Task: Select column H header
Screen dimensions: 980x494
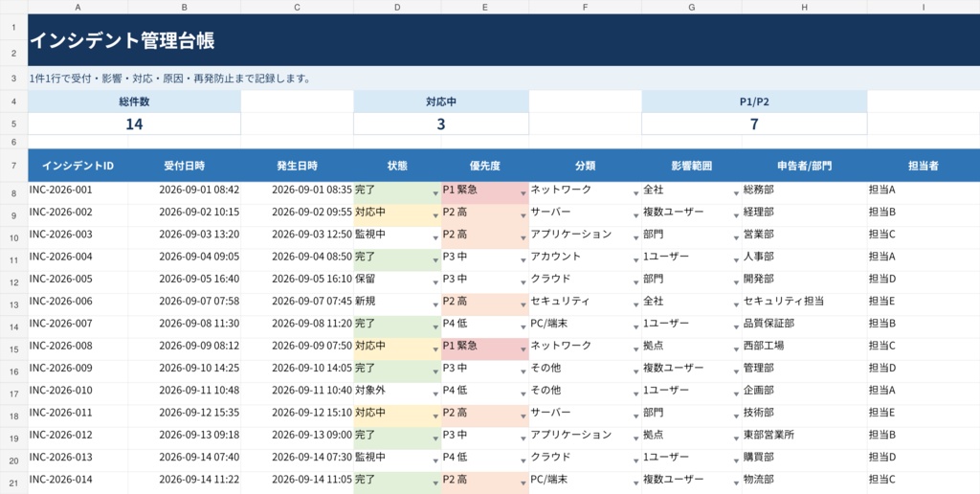Action: click(804, 7)
